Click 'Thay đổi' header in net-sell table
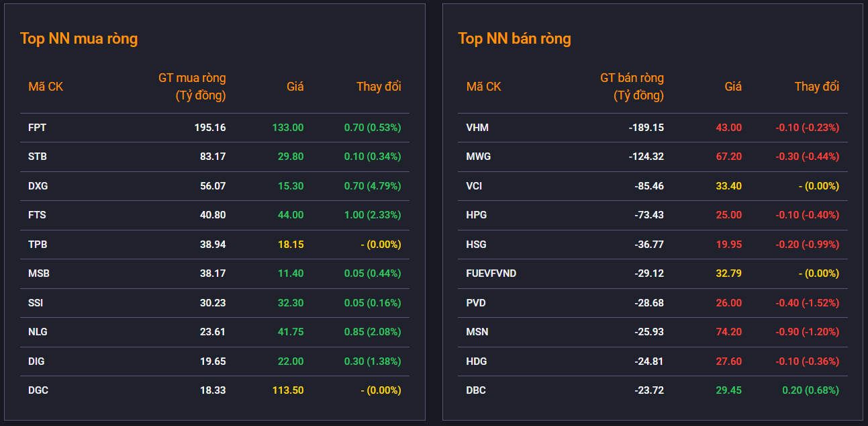 tap(817, 87)
